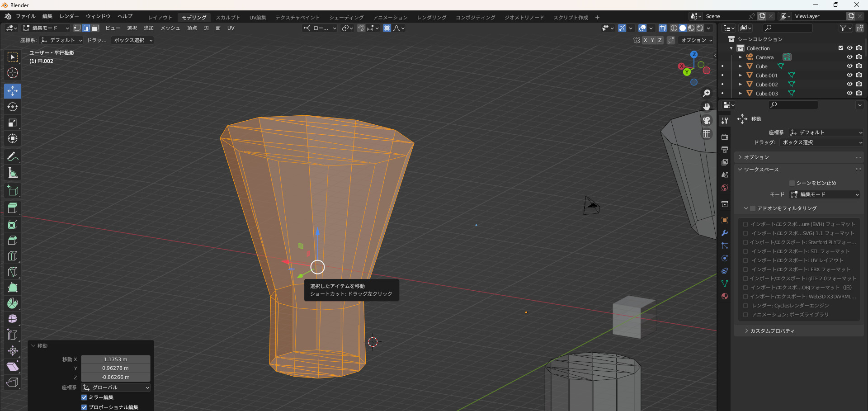Screen dimensions: 868x411
Task: Open the レンダー menu
Action: pyautogui.click(x=69, y=16)
